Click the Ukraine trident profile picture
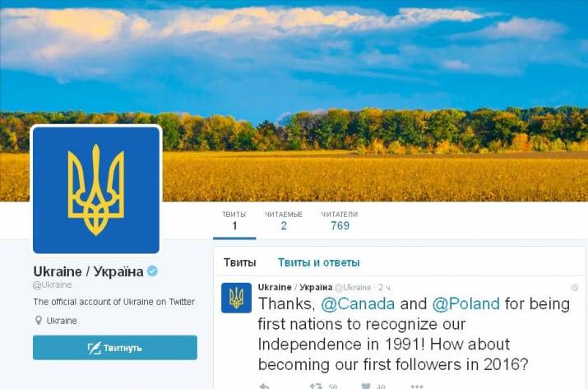This screenshot has height=389, width=588. (x=96, y=190)
